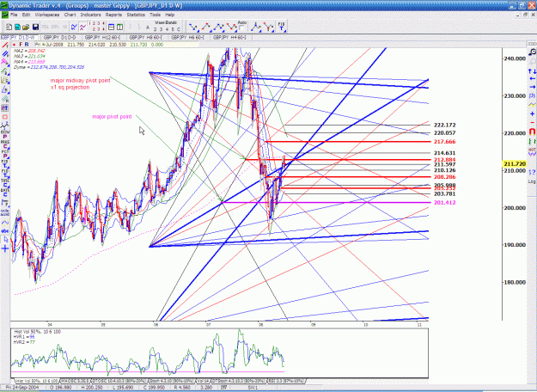Open the Help menu
This screenshot has height=392, width=537.
click(x=170, y=15)
